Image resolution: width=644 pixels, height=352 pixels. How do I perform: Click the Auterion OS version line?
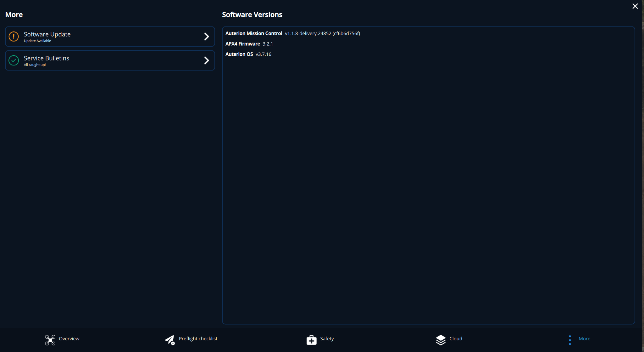pos(248,54)
